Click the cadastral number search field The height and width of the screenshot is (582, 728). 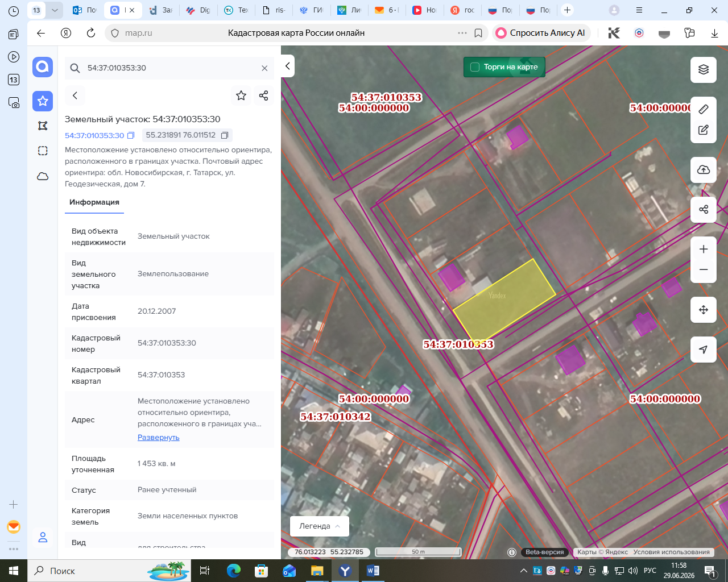(x=169, y=68)
